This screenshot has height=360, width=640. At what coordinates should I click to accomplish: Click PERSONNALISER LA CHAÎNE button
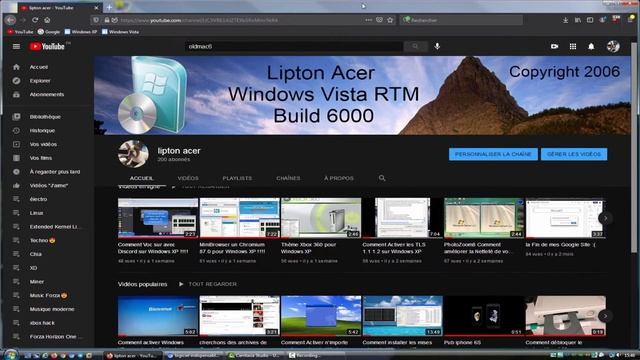[493, 154]
